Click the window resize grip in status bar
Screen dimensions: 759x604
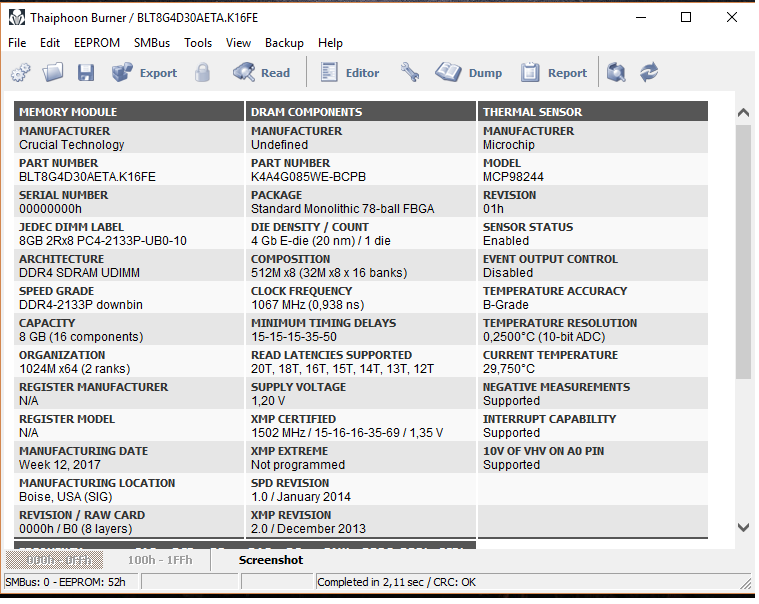746,583
